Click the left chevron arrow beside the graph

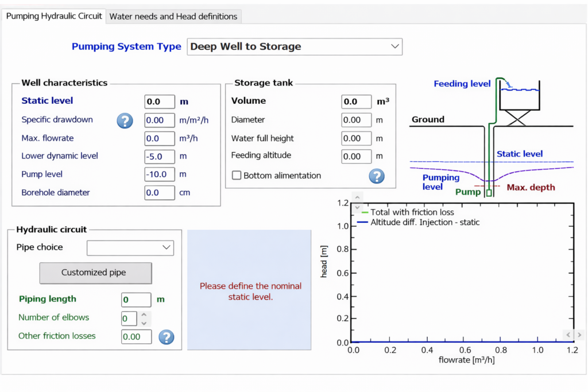(x=567, y=335)
